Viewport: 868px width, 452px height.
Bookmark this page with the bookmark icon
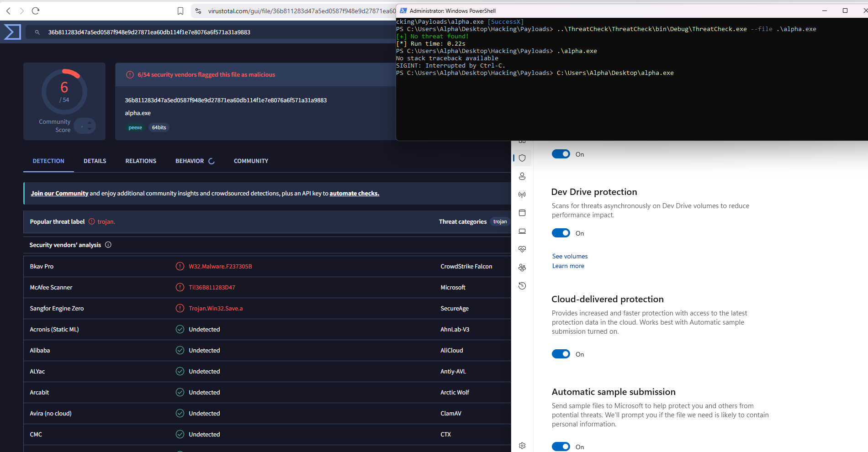(x=180, y=11)
